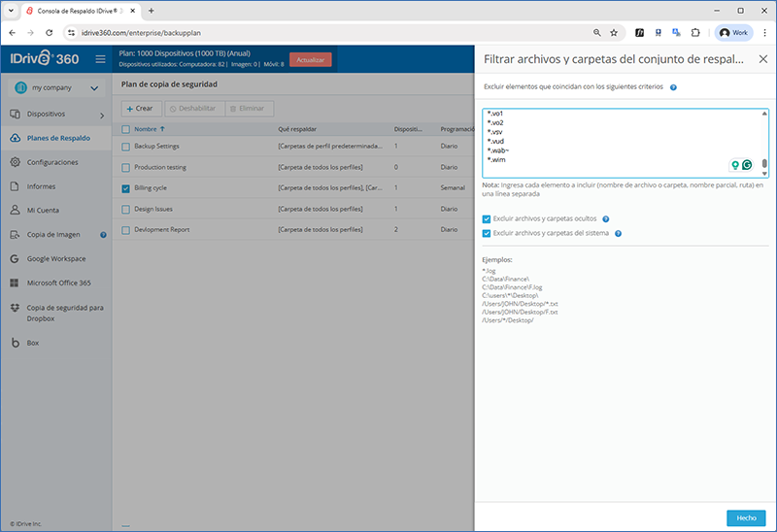
Task: Open the hamburger menu next to logo
Action: (x=100, y=59)
